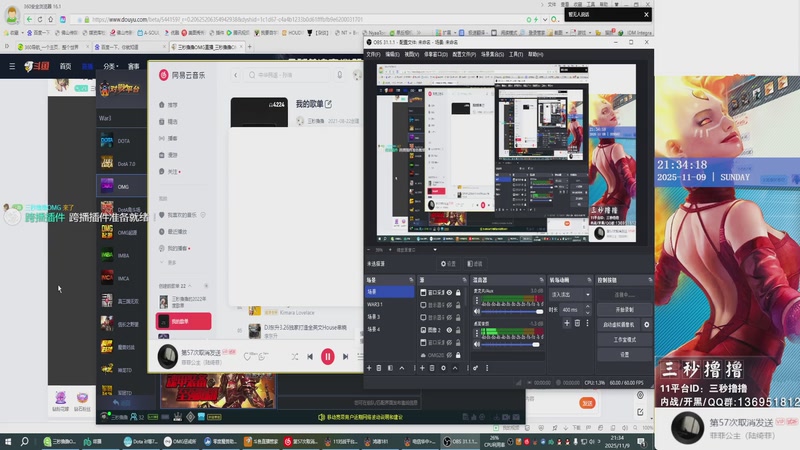Image resolution: width=800 pixels, height=450 pixels.
Task: Open 推荐 in NetEase sidebar
Action: (x=169, y=105)
